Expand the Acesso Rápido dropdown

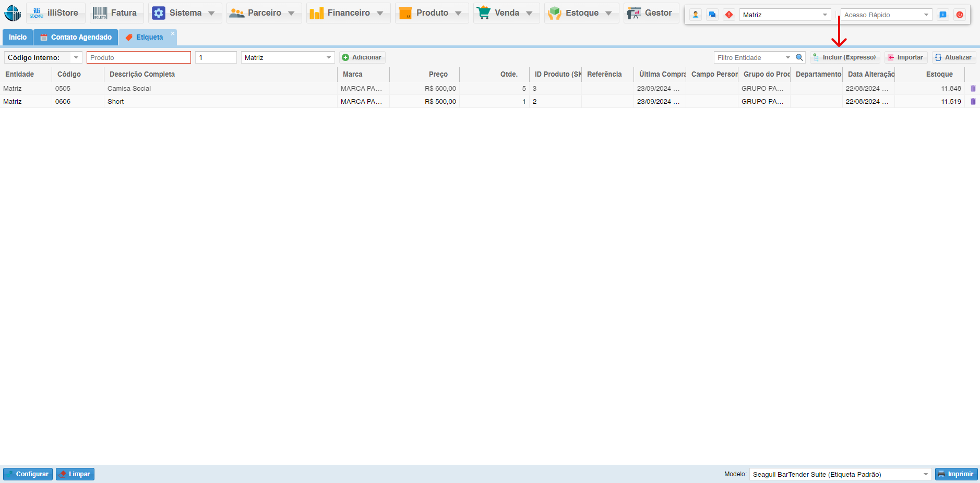(x=926, y=15)
